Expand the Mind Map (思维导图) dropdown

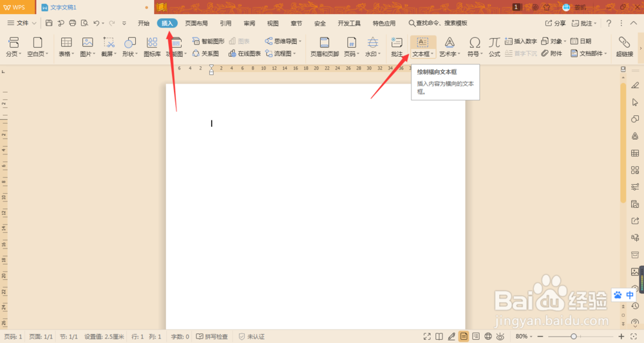(x=300, y=41)
